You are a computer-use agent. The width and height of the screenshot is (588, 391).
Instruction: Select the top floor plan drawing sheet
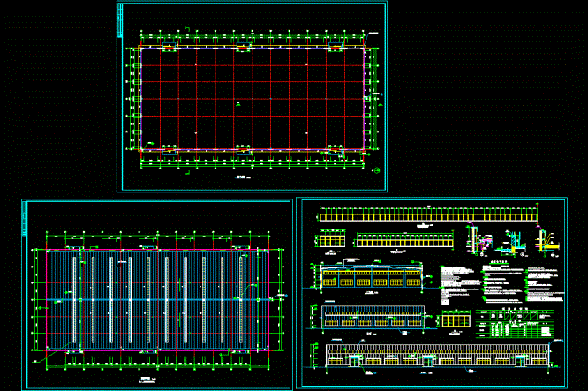pyautogui.click(x=252, y=96)
